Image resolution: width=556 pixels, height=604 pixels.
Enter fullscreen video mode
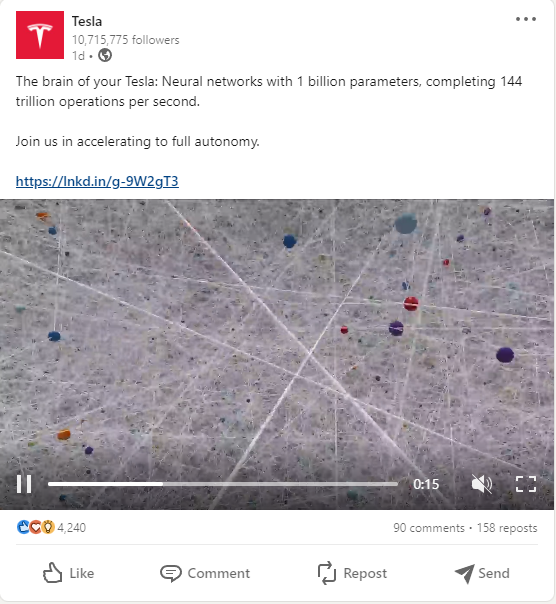[526, 484]
